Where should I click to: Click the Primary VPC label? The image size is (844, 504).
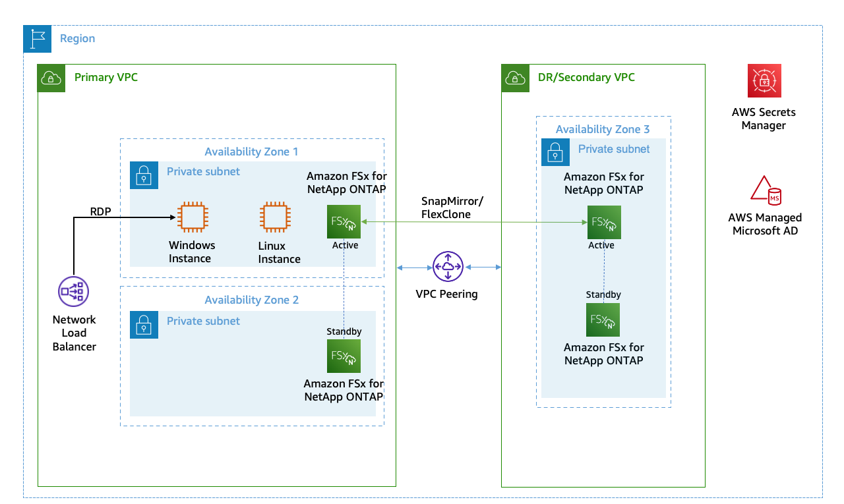tap(106, 77)
